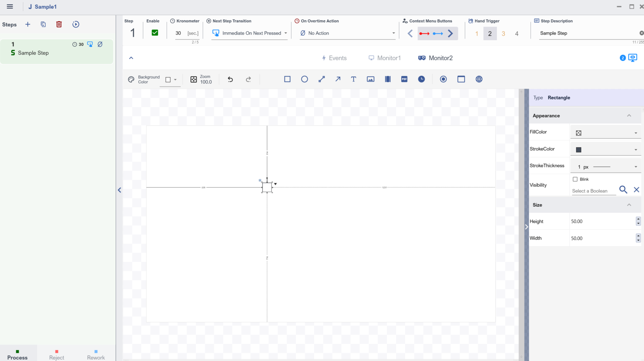Open the StrokeColor picker
Viewport: 644px width, 361px height.
(606, 150)
